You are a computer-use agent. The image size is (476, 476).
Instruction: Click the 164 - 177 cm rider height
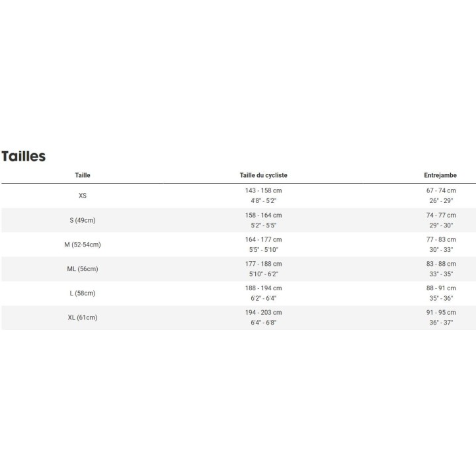[263, 239]
